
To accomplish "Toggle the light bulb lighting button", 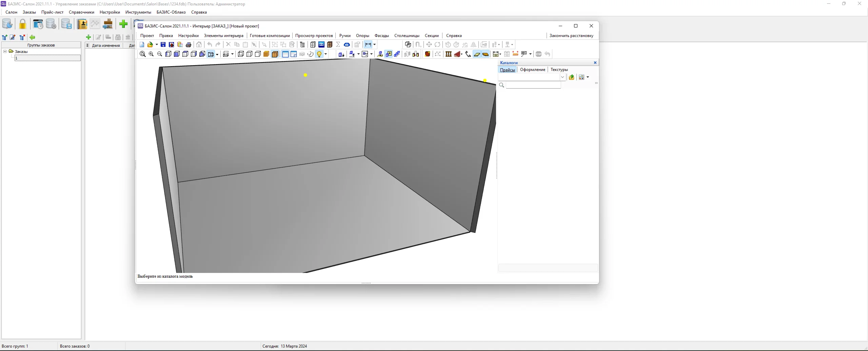I will 319,54.
